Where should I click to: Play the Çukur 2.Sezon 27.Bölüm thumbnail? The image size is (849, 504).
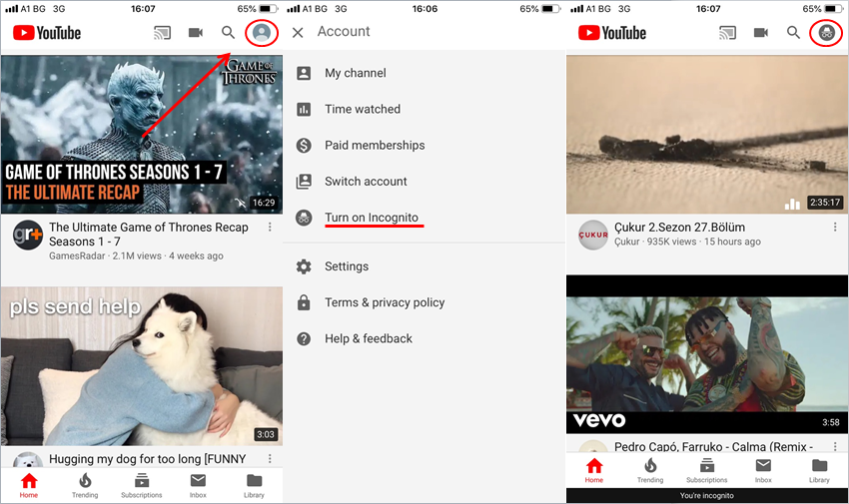707,134
